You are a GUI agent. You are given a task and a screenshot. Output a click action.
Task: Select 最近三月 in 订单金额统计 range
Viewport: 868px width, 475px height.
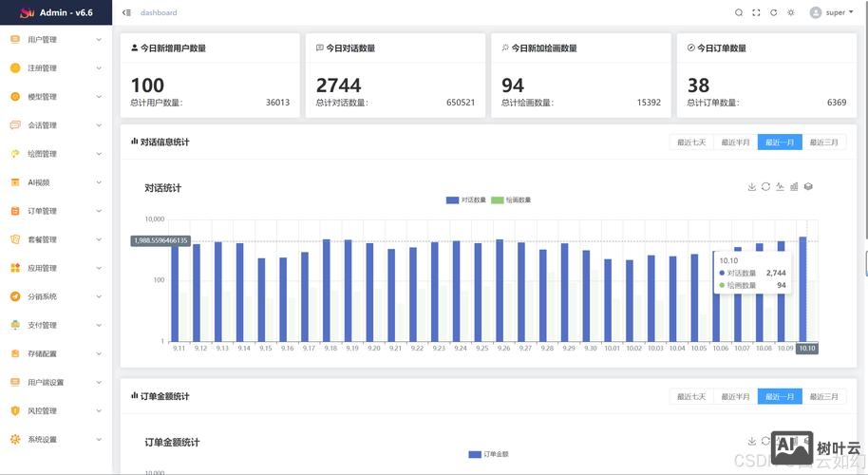pyautogui.click(x=824, y=396)
